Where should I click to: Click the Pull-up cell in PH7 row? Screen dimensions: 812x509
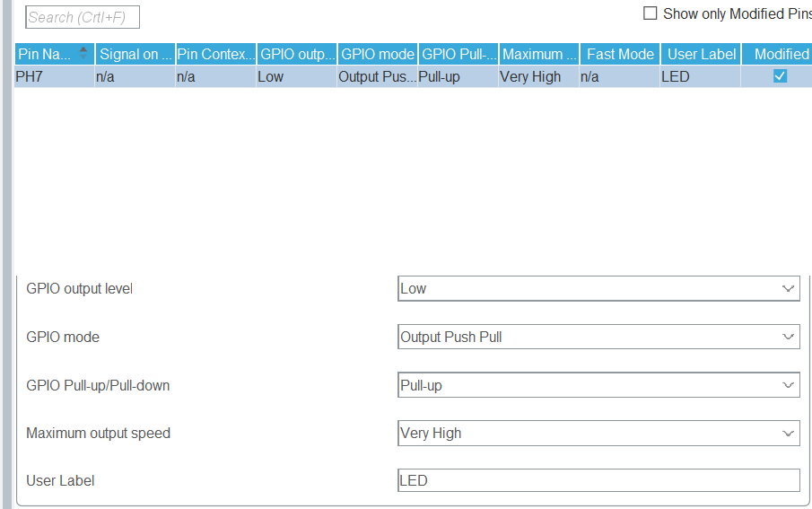458,76
